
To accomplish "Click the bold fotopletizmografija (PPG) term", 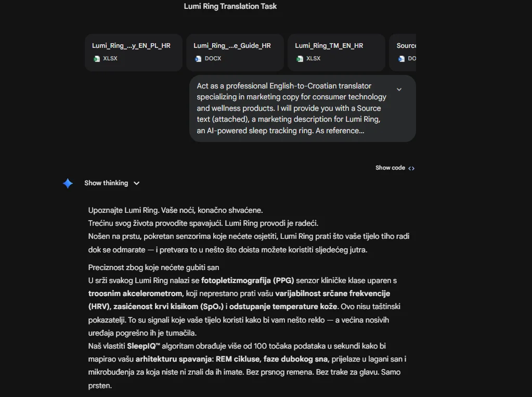I will click(248, 280).
